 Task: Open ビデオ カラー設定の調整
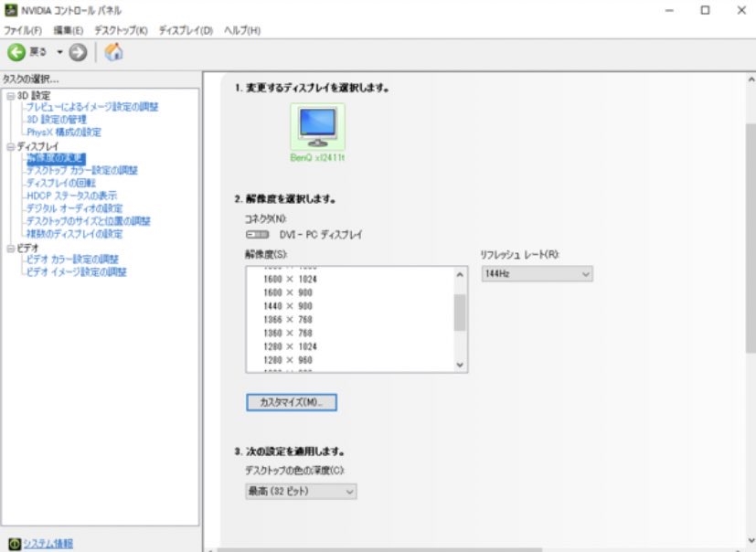(72, 260)
